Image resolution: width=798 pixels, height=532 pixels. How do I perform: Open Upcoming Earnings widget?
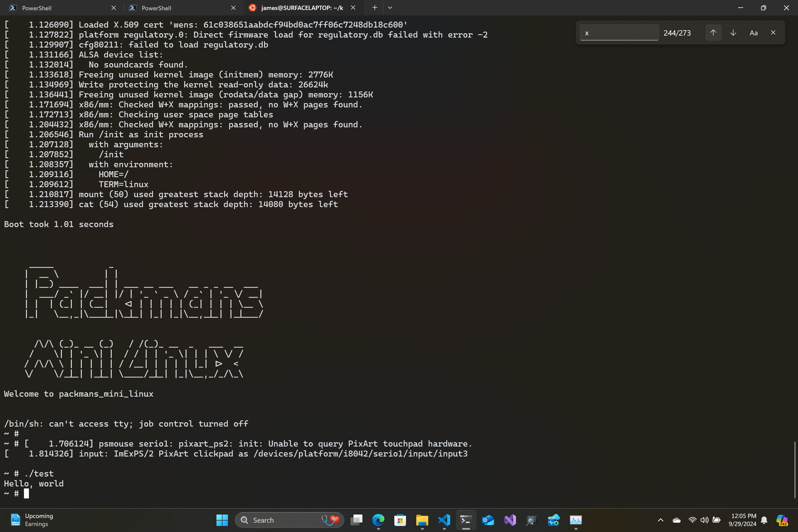click(31, 520)
